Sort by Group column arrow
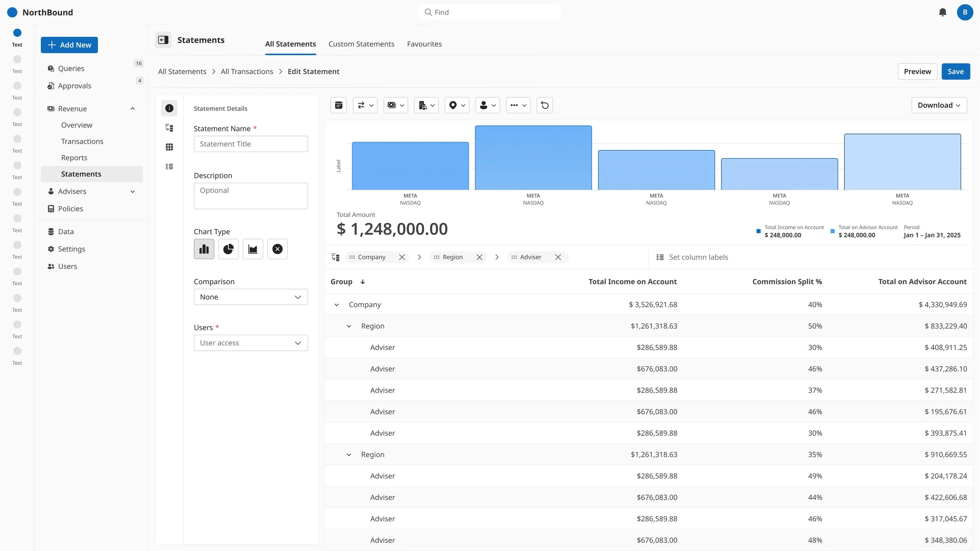 coord(363,282)
